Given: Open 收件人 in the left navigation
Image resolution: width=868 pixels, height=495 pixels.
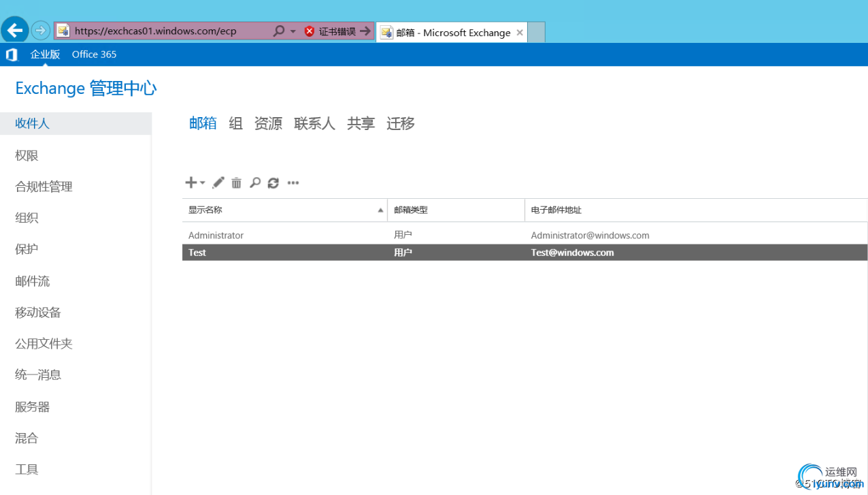Looking at the screenshot, I should pos(76,124).
